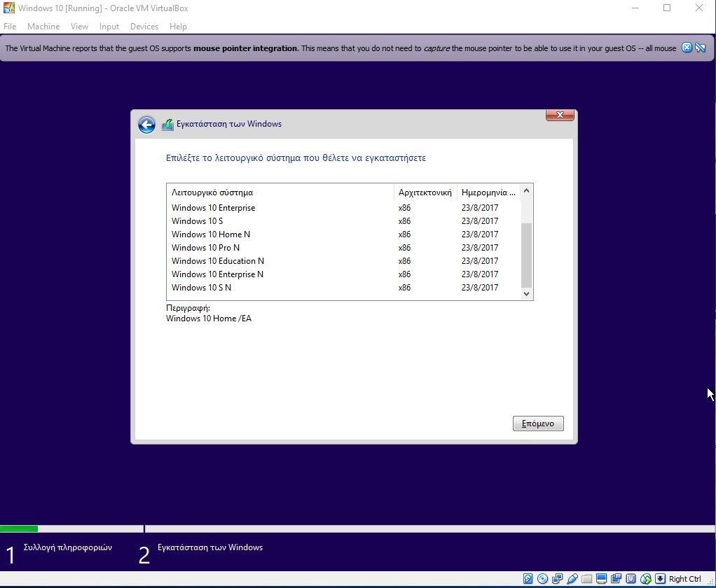Select Windows 10 S N row
Screen dimensions: 716x588
pyautogui.click(x=344, y=288)
